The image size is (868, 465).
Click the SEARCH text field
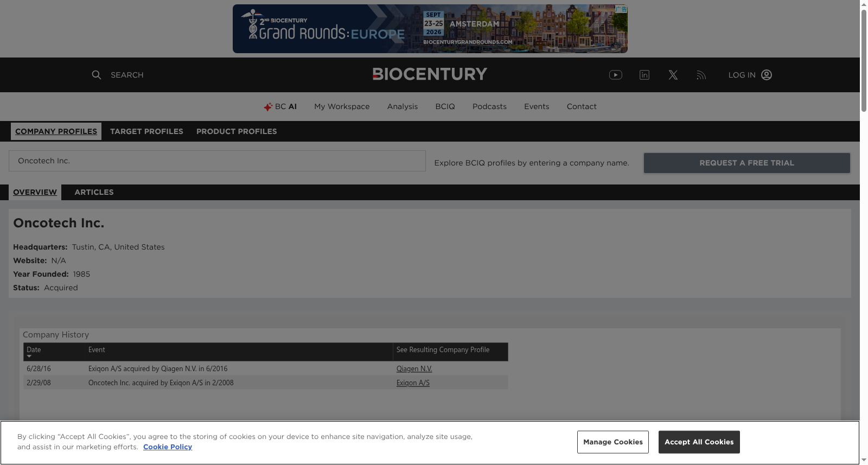(127, 75)
